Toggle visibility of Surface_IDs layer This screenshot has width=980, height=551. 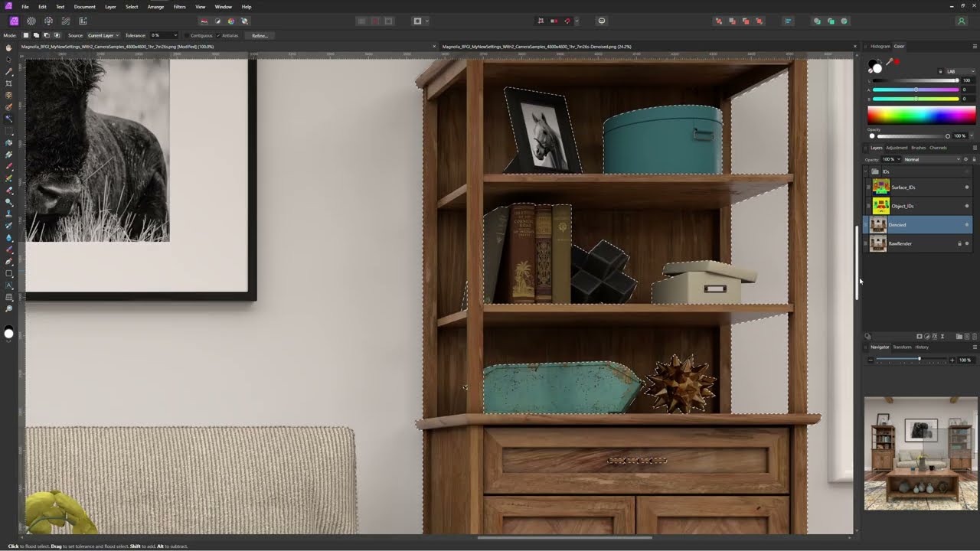click(x=966, y=187)
